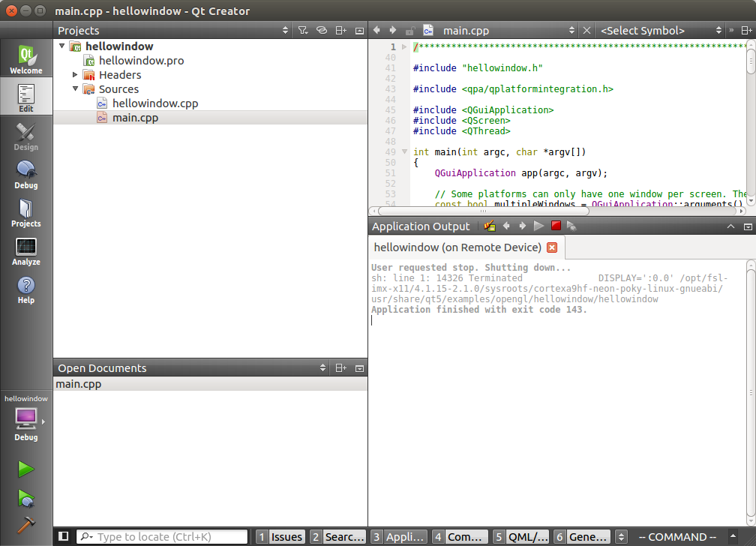Open the Debug mode in sidebar
Viewport: 756px width, 546px height.
pos(25,174)
